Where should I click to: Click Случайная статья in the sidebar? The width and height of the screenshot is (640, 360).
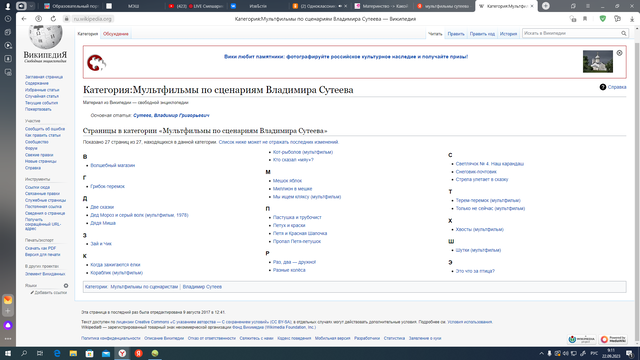pos(42,96)
